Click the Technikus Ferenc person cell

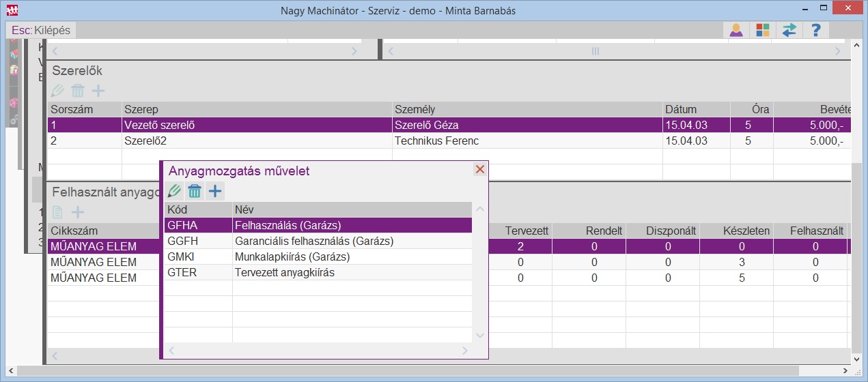528,141
